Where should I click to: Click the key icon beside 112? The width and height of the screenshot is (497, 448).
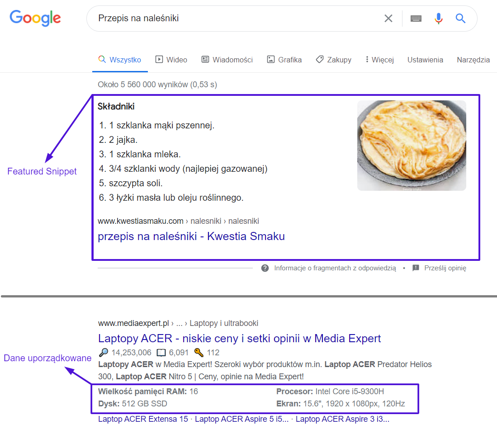199,352
